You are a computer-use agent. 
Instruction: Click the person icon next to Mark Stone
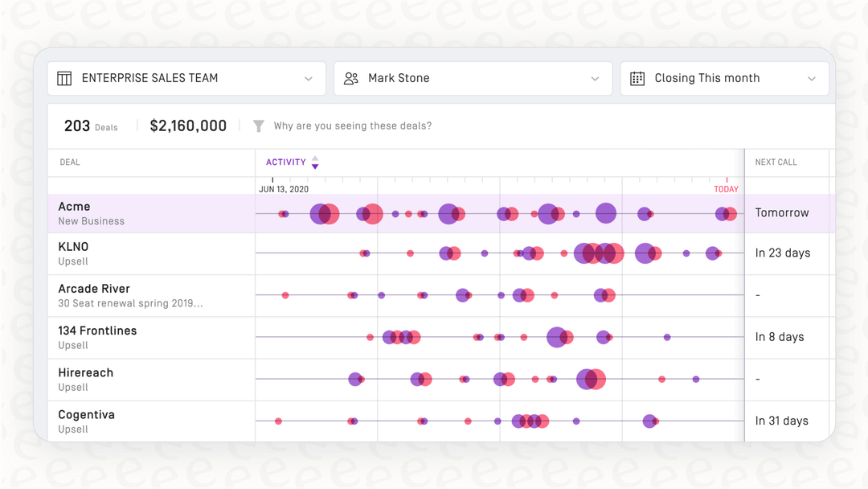tap(350, 78)
